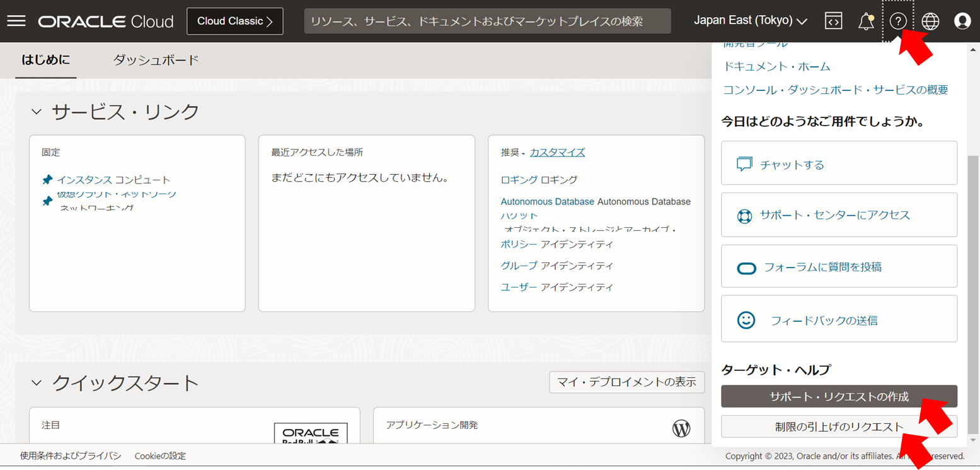Open the Cloud Shell developer tools icon
The image size is (980, 470).
(833, 20)
